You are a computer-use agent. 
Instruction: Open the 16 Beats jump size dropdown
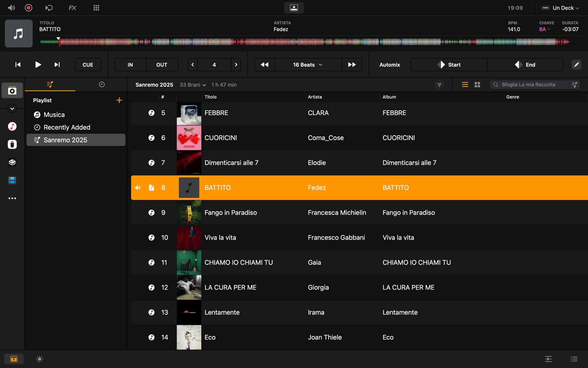[307, 65]
